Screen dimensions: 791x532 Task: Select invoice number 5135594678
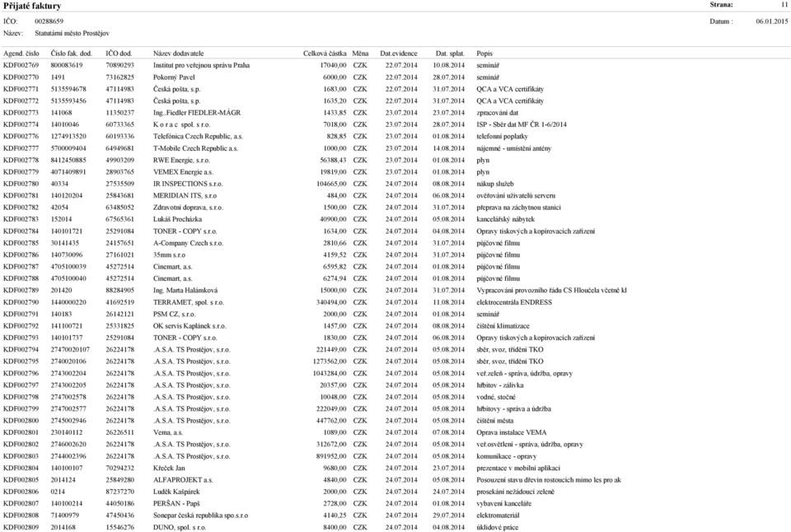pyautogui.click(x=68, y=89)
